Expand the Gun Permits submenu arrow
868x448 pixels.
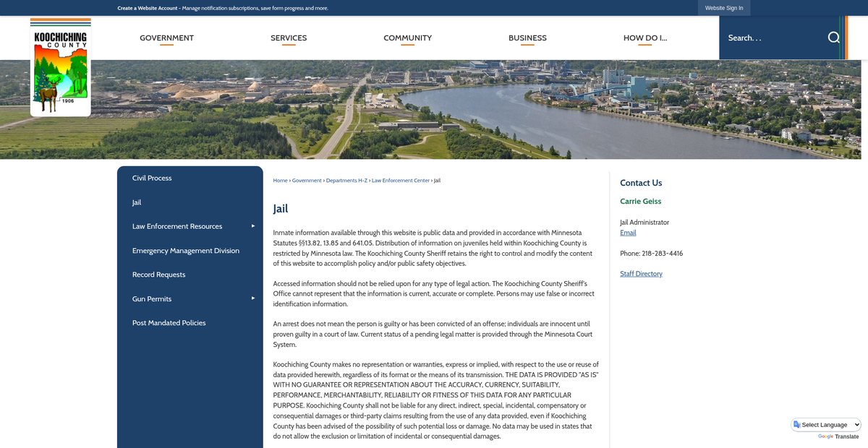click(x=252, y=298)
